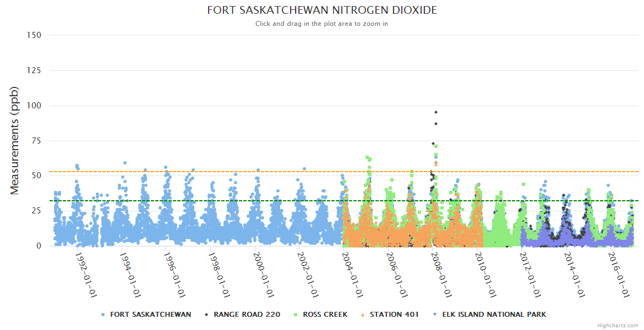Click the highest Range Road 220 data point
644x330 pixels.
coord(436,112)
